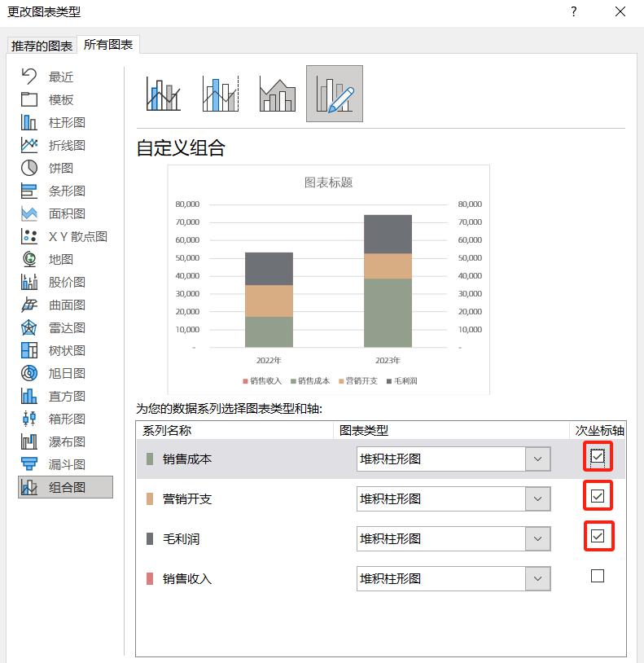Pick the 饼图 pie chart icon
The image size is (644, 663).
tap(29, 168)
